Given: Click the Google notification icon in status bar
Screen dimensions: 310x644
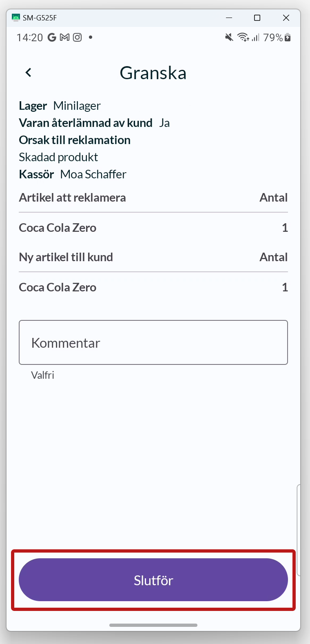Looking at the screenshot, I should [52, 38].
